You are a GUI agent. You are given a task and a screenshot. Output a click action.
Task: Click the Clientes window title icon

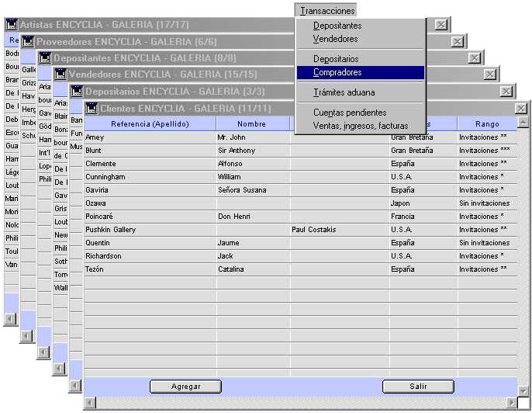click(92, 108)
